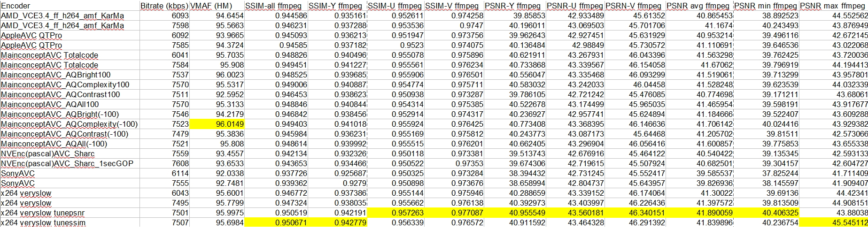This screenshot has height=230, width=868.
Task: Select the bitrate cell 6041
Action: [164, 55]
